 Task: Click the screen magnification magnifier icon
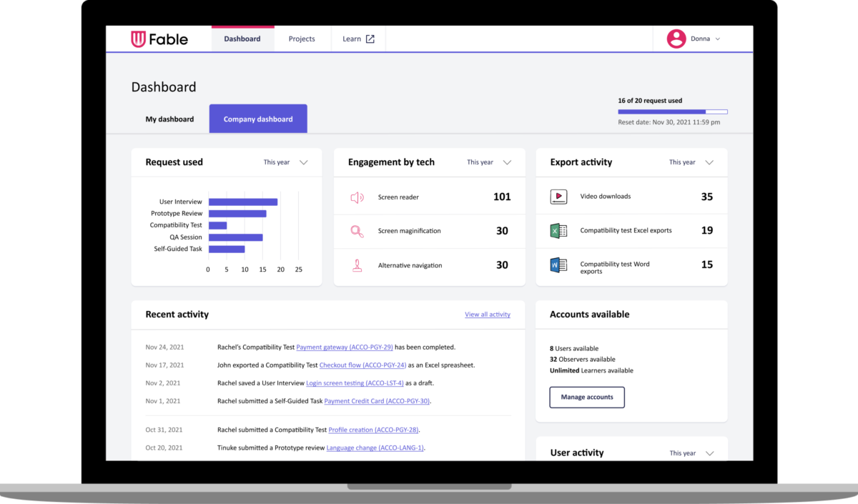357,232
